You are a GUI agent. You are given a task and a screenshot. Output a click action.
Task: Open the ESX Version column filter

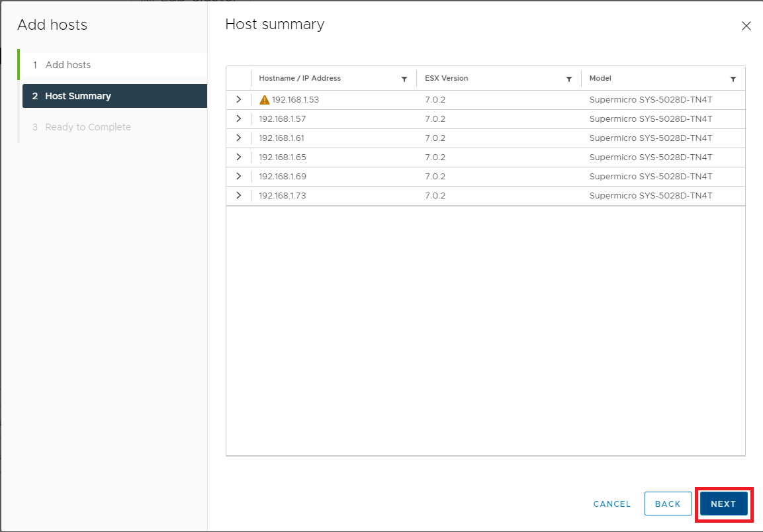click(569, 79)
